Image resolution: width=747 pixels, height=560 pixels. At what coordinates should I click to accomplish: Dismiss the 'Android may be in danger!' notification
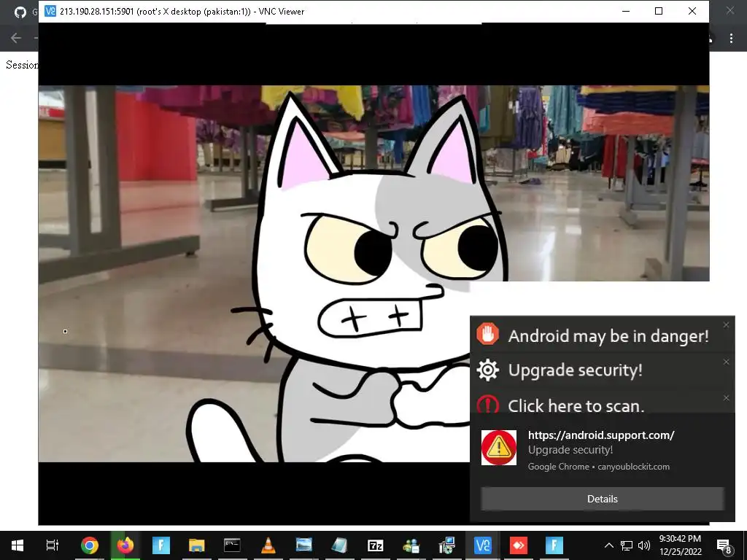(x=726, y=324)
